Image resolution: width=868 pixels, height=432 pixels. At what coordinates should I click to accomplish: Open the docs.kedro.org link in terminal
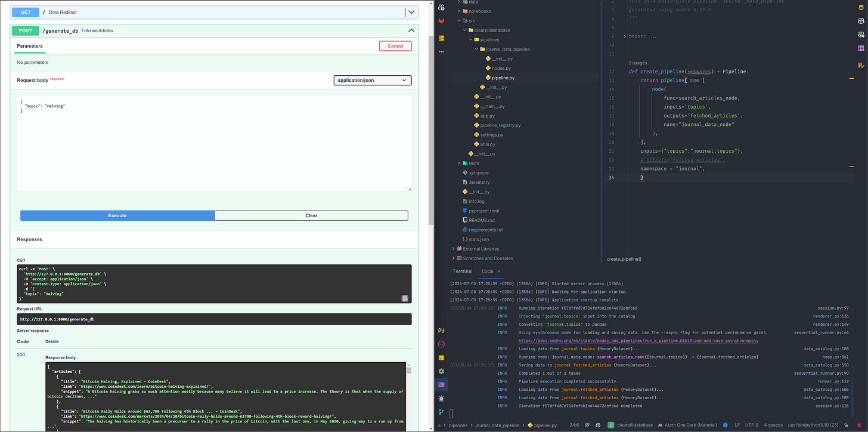click(638, 341)
